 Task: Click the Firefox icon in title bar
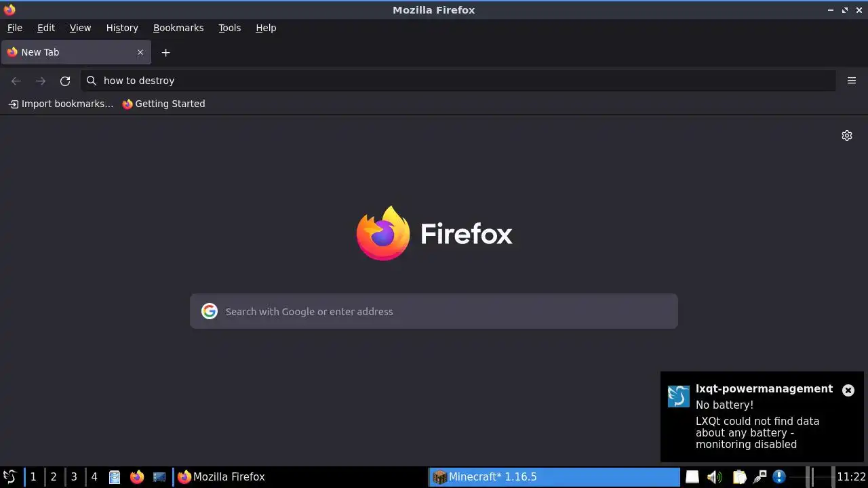[x=9, y=9]
